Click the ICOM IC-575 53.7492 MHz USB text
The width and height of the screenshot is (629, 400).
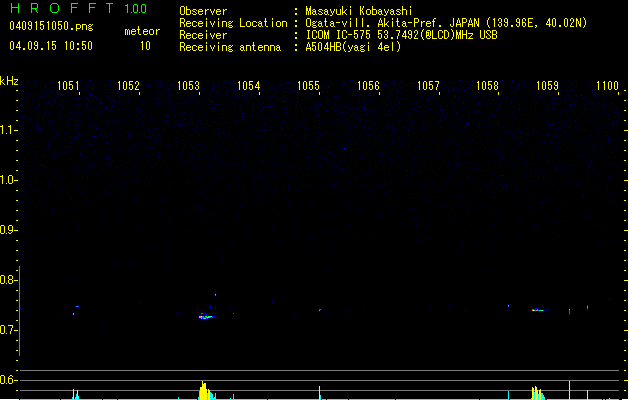click(x=402, y=35)
